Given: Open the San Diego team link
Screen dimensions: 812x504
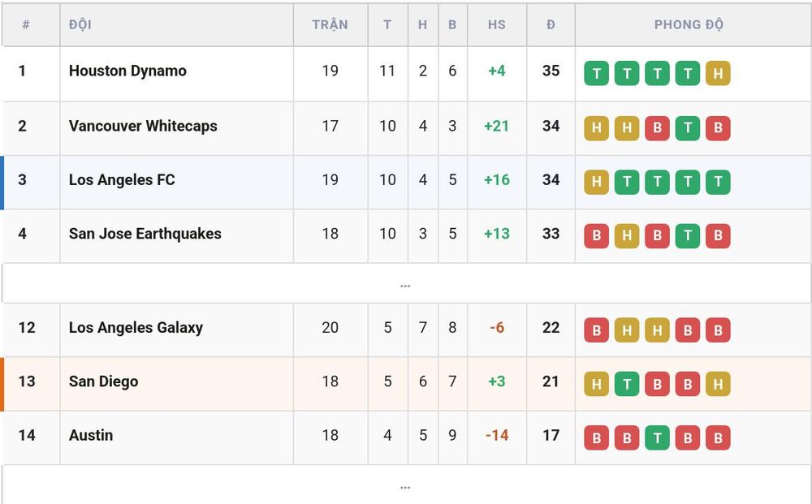Looking at the screenshot, I should [x=104, y=381].
